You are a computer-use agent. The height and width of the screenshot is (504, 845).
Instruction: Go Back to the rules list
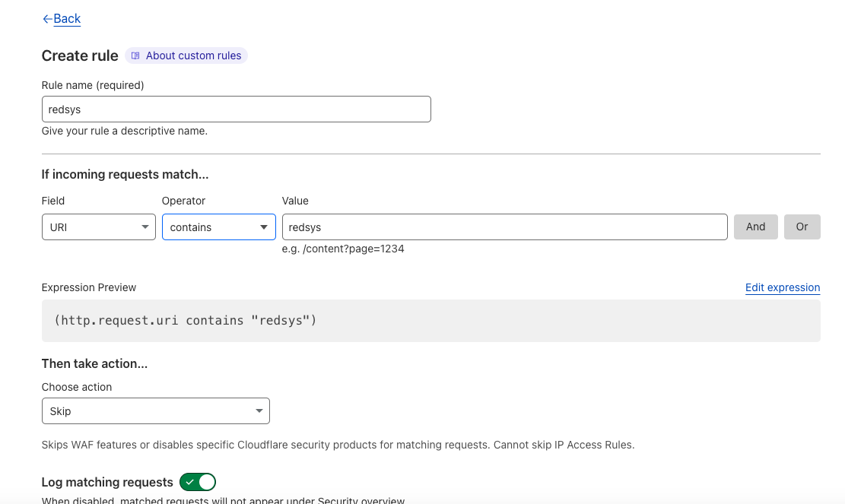pyautogui.click(x=67, y=19)
